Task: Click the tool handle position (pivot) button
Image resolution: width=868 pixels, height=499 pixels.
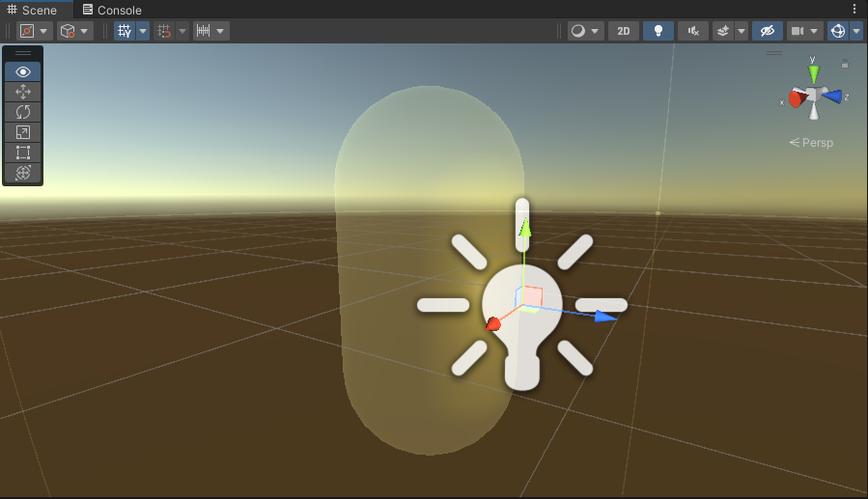Action: 27,31
